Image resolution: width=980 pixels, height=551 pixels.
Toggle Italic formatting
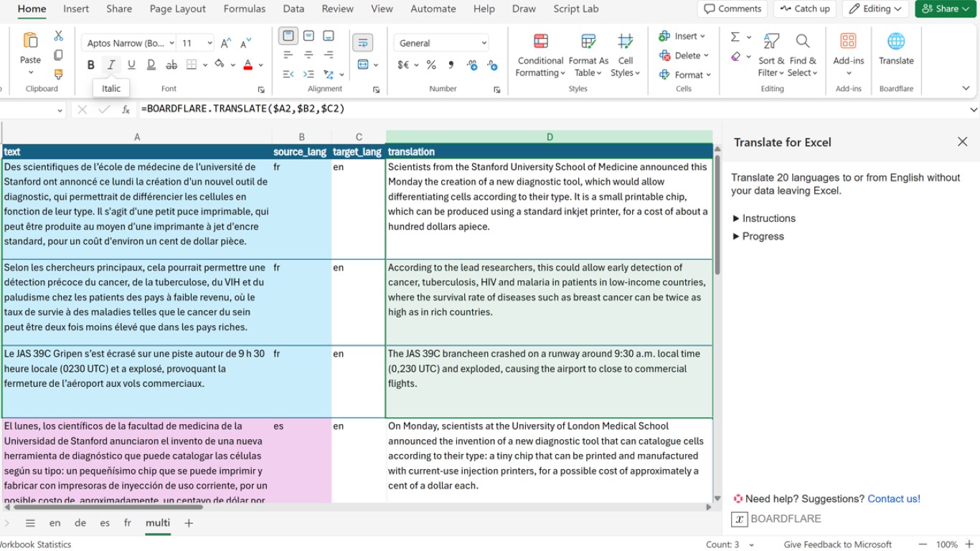coord(111,65)
